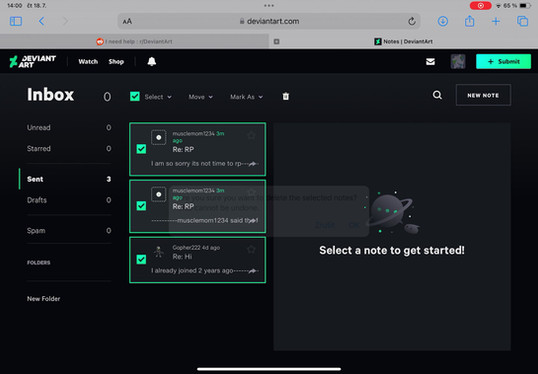Click musclemom1234 avatar on 'musclemom1234 said' note

(x=159, y=194)
